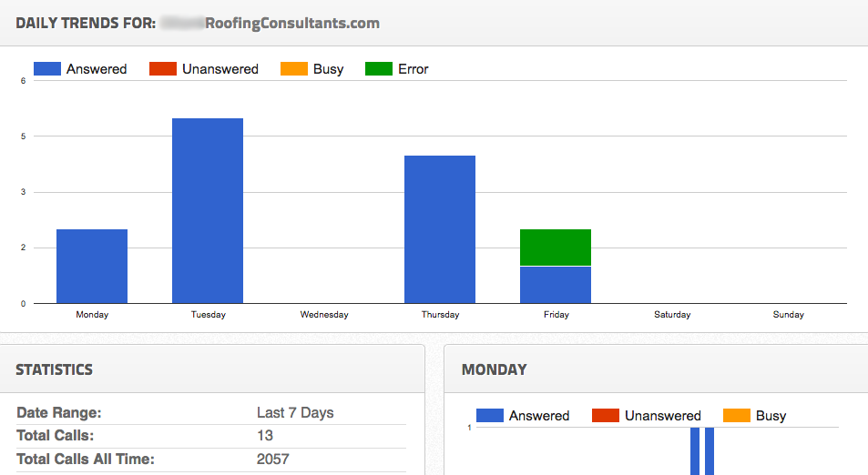
Task: Click the Statistics panel header
Action: 55,369
